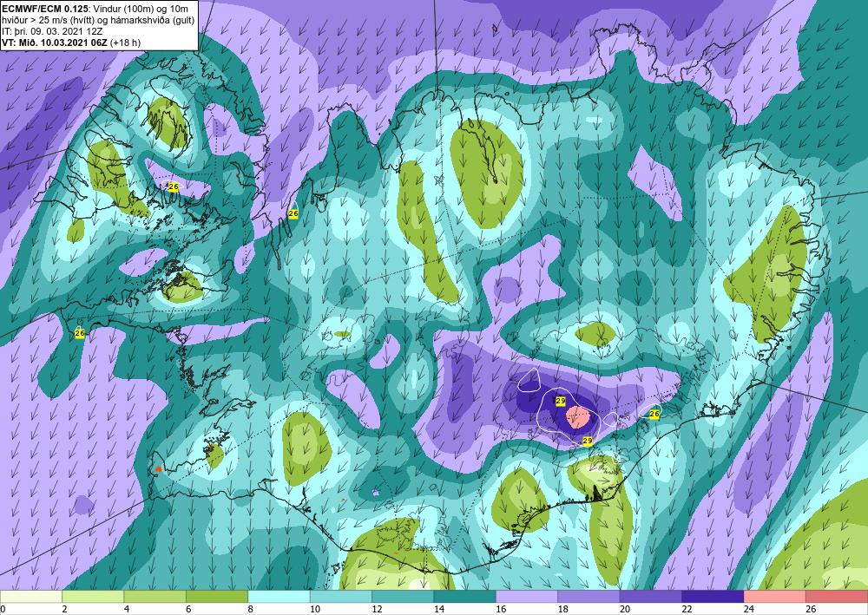Select the olive green 6–8 m/s legend swatch

coord(217,597)
